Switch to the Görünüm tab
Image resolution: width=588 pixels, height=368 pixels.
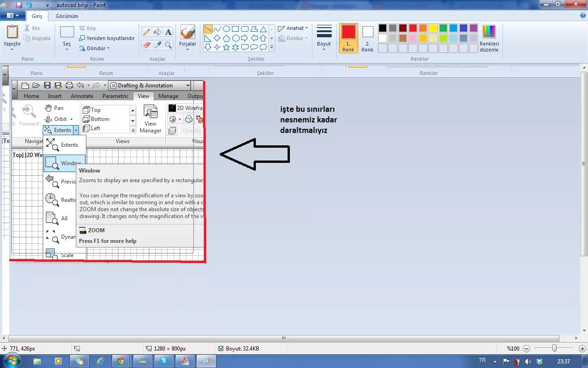(x=67, y=16)
